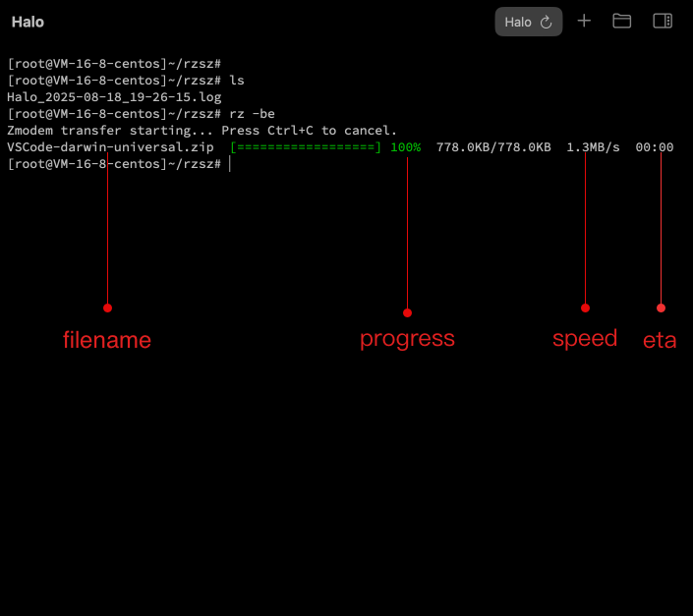Open the file browser folder icon
Screen dimensions: 693x616
click(622, 21)
